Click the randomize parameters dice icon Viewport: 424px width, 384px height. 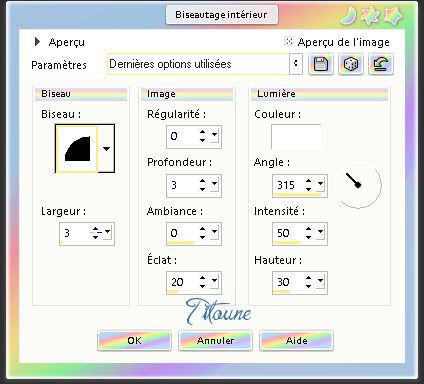coord(351,64)
